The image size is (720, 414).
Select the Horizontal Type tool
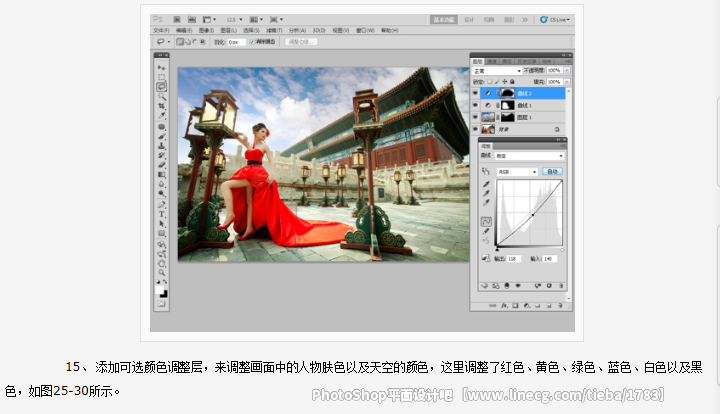click(x=162, y=214)
